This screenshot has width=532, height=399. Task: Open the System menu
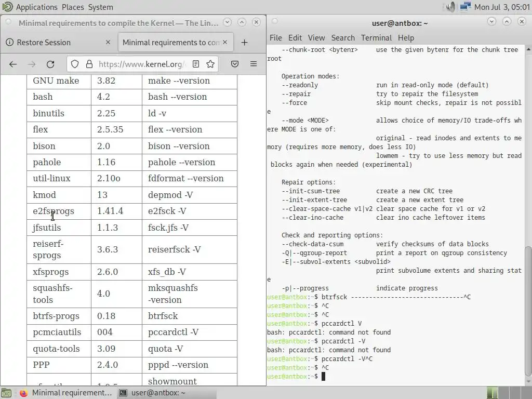tap(100, 7)
